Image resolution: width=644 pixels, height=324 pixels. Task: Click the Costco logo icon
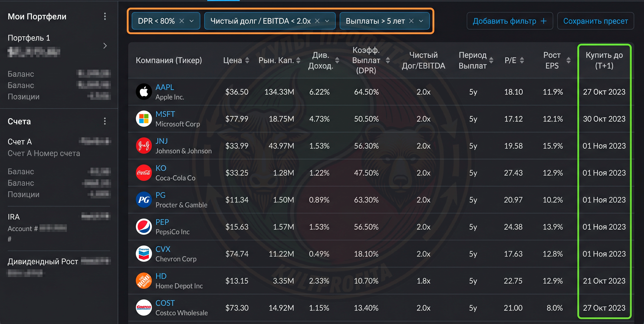(144, 308)
